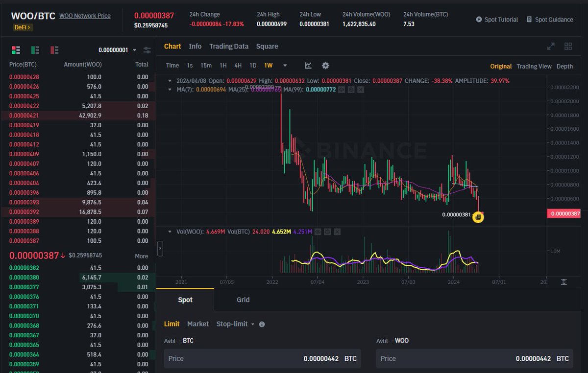Select sell order at 0.00000421

point(78,116)
